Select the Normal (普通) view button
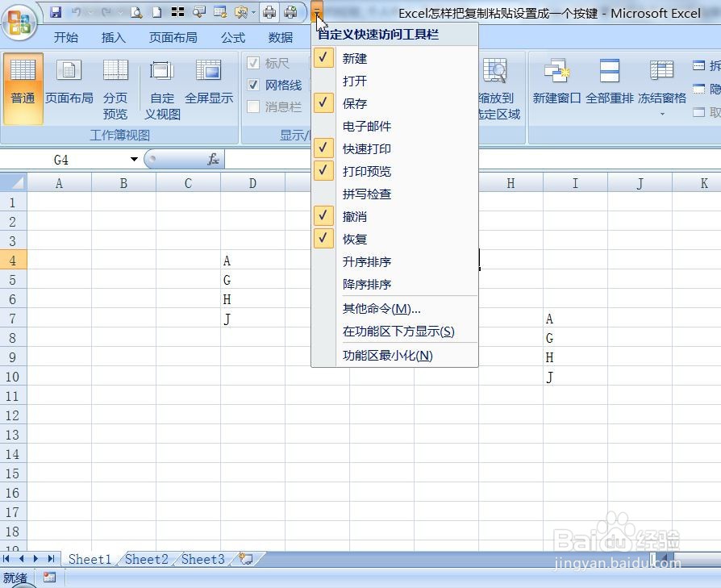Screen dimensions: 721x588 (x=23, y=88)
